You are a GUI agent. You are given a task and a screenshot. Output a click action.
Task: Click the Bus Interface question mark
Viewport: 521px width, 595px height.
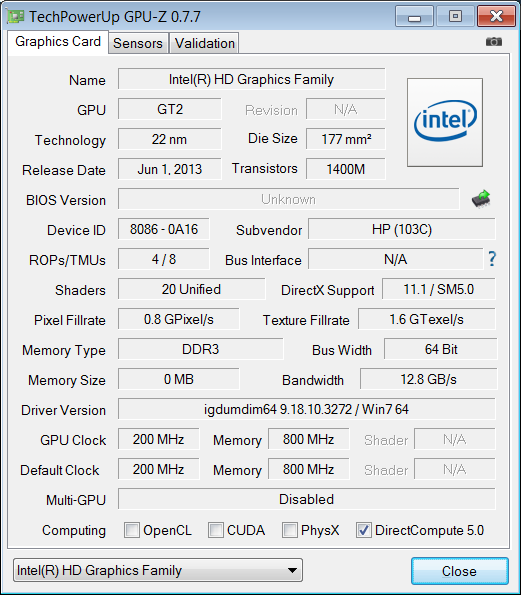(492, 259)
